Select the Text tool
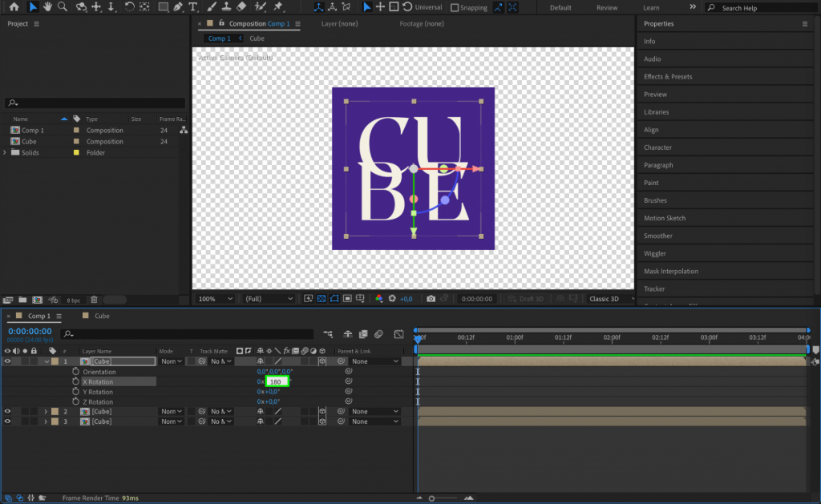821x504 pixels. [x=193, y=7]
